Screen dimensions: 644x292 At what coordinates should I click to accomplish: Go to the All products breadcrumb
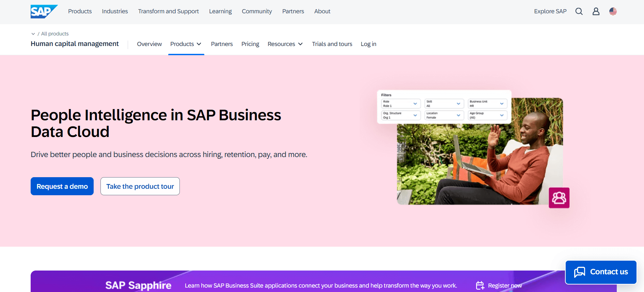(55, 34)
